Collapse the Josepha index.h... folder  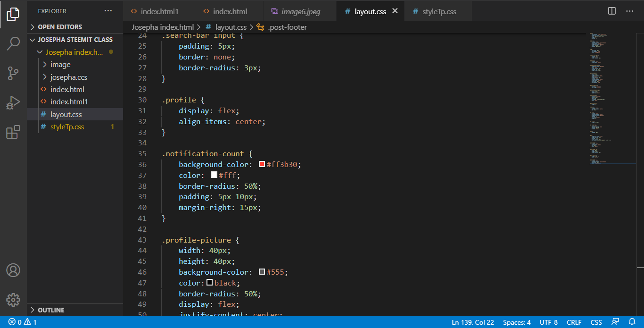(x=74, y=52)
